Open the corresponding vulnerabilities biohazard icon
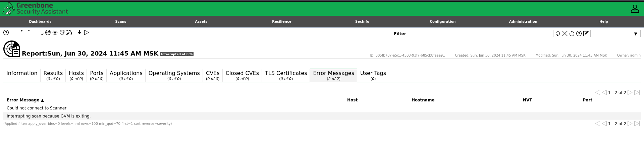Image resolution: width=644 pixels, height=160 pixels. coord(55,32)
